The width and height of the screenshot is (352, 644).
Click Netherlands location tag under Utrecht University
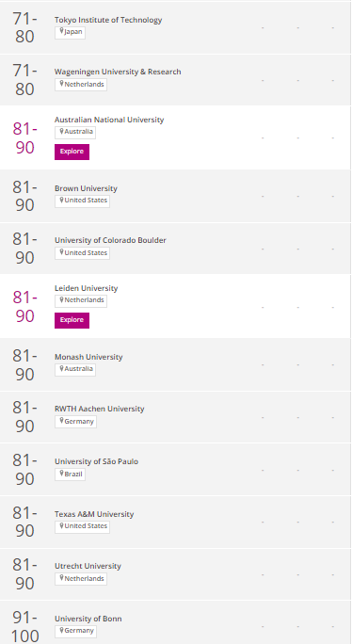tap(81, 579)
